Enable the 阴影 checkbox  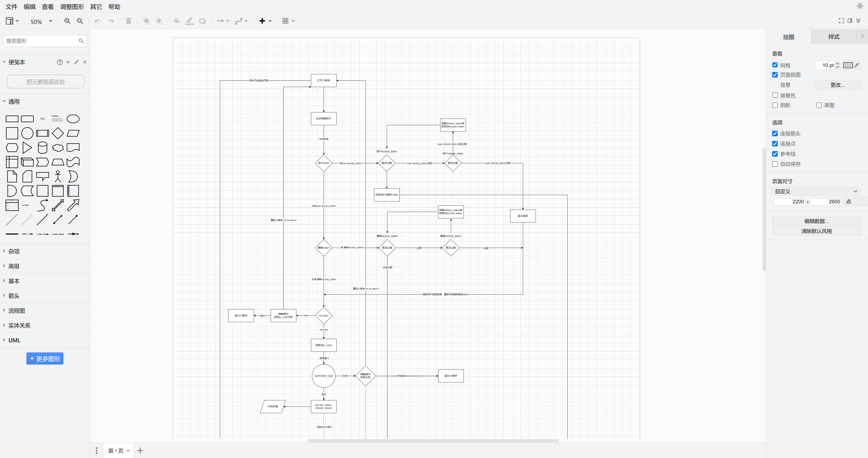[775, 105]
